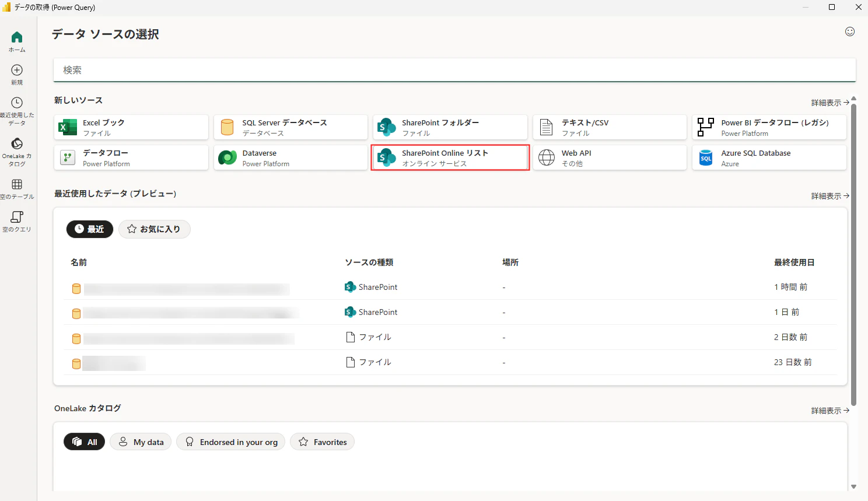Image resolution: width=868 pixels, height=501 pixels.
Task: Click 詳細表示 next to 最近使用したデータ
Action: coord(830,196)
